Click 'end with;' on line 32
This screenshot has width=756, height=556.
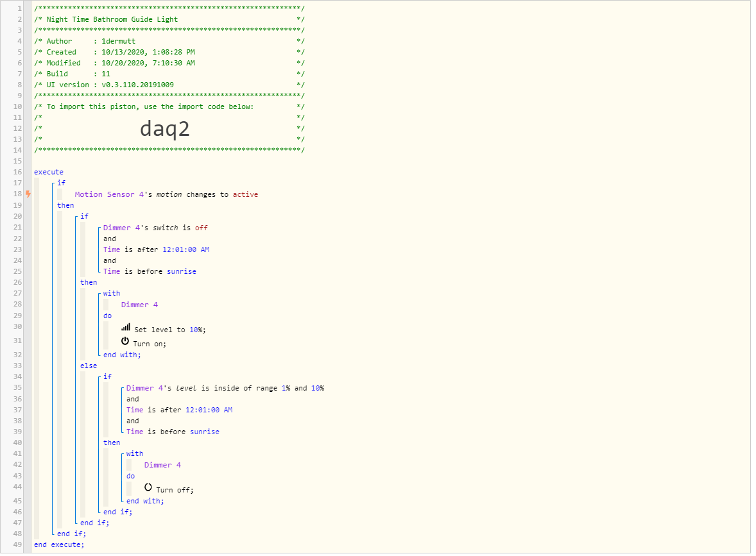pos(122,355)
